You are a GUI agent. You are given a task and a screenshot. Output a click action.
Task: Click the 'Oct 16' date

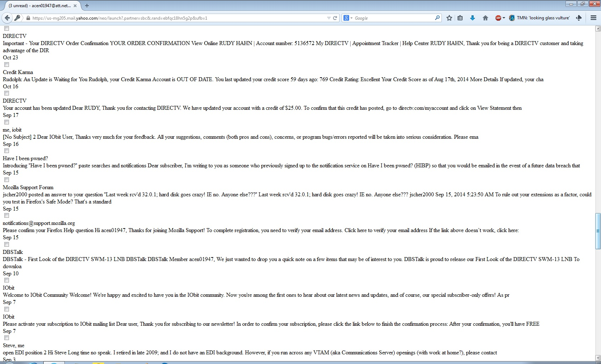click(10, 87)
